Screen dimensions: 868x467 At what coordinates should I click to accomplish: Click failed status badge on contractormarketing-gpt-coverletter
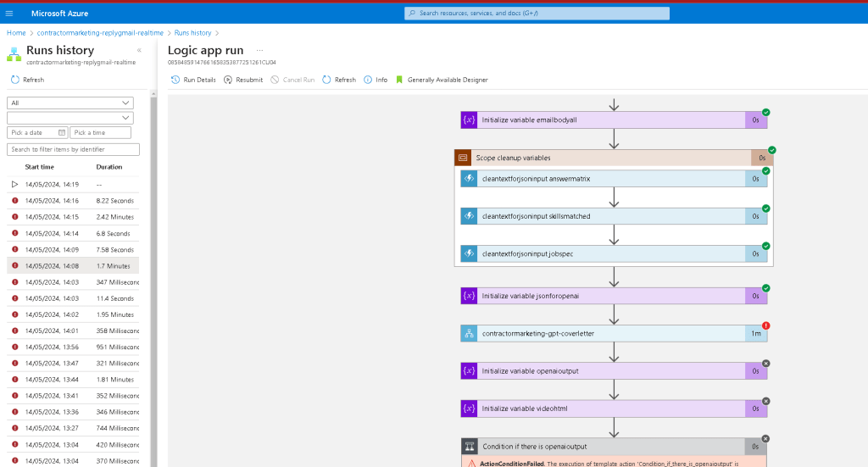[x=765, y=326]
